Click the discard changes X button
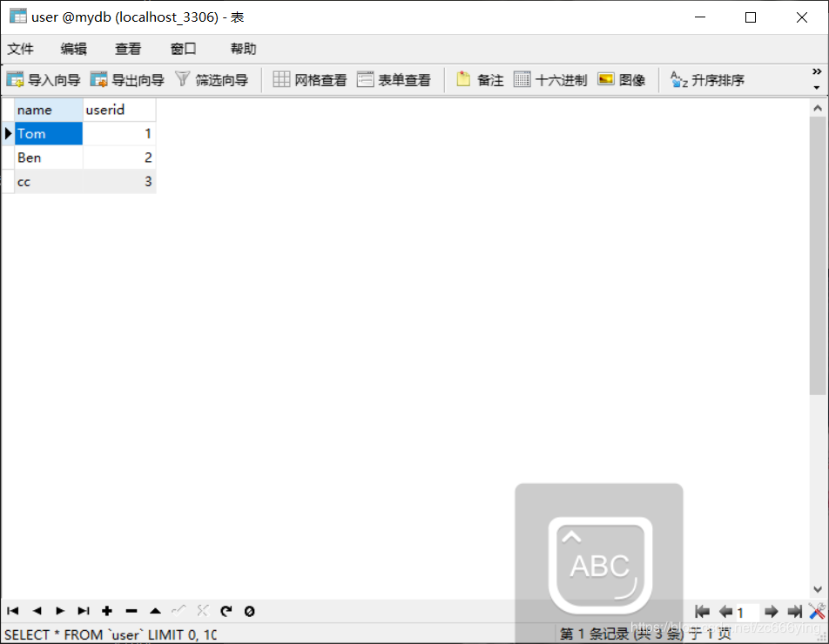Viewport: 829px width, 644px height. tap(203, 611)
